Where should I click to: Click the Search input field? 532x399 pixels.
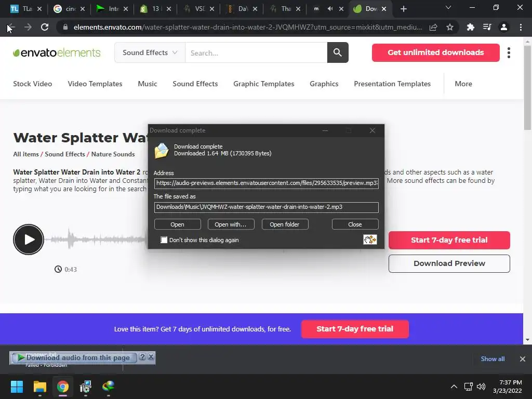256,52
